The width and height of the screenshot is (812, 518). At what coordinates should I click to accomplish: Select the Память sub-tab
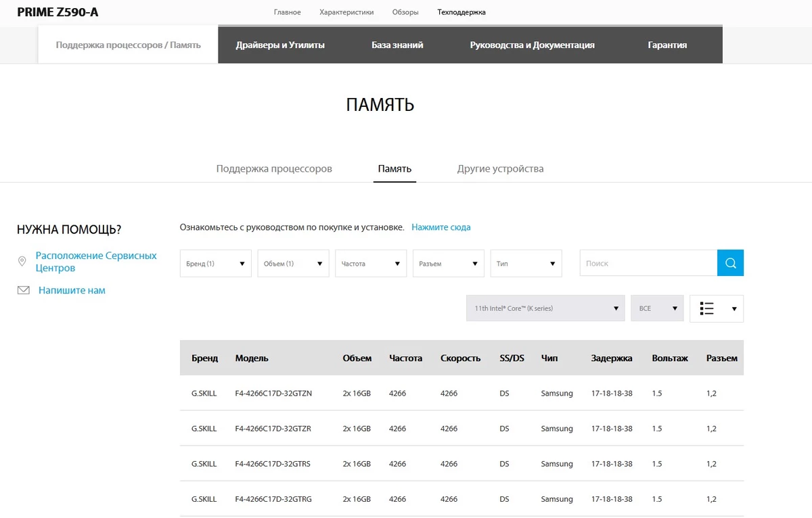394,168
